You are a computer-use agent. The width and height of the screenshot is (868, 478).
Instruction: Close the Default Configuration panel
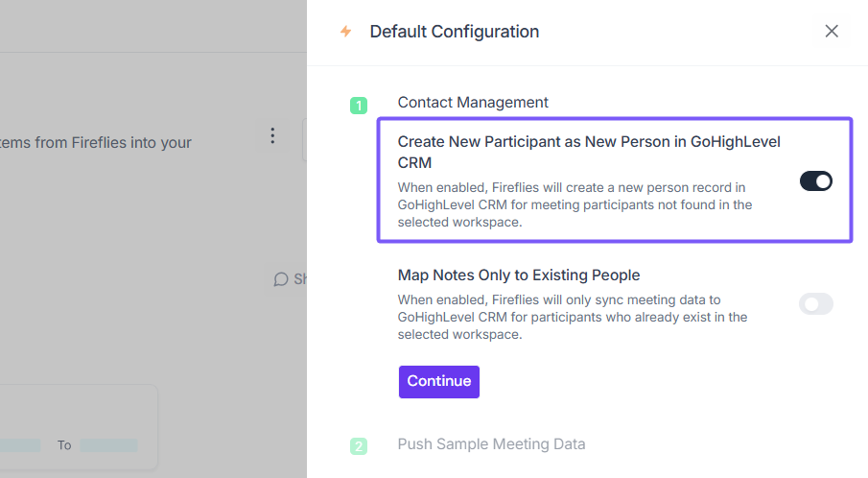click(832, 31)
